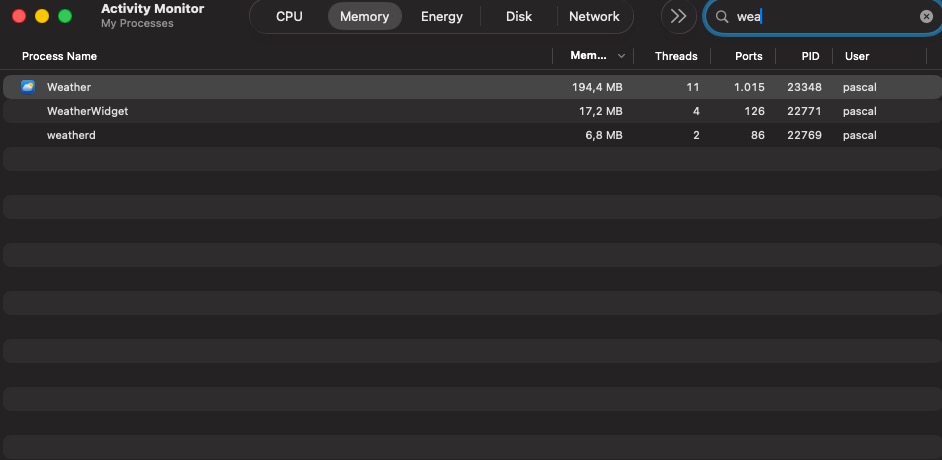Click PID 23348 in the Weather row

(x=804, y=87)
